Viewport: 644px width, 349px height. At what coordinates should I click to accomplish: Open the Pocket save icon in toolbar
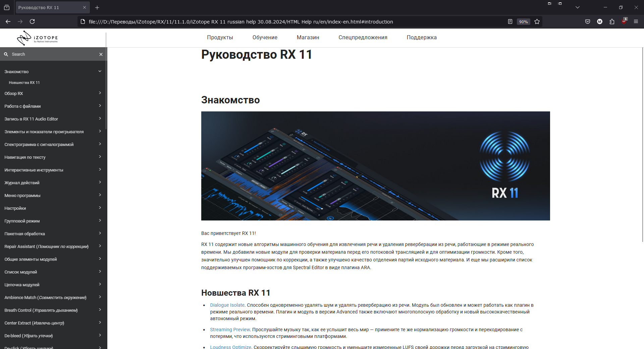coord(588,21)
